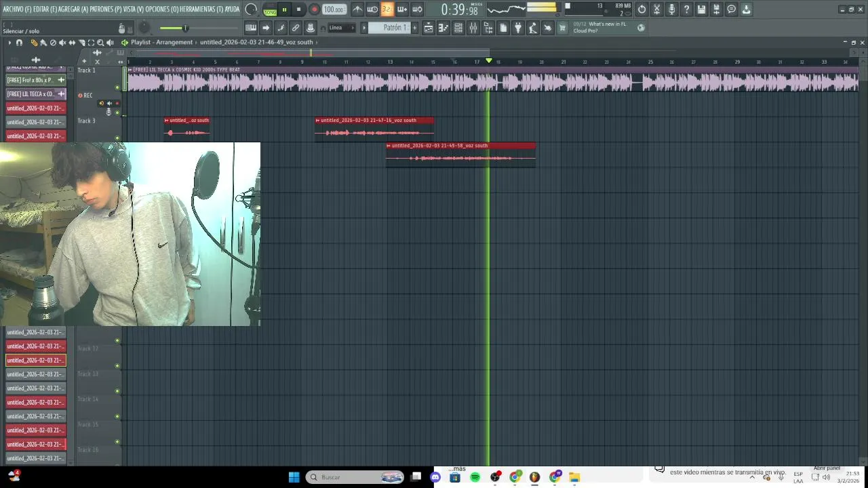
Task: Add a new pattern with the plus button
Action: pyautogui.click(x=414, y=28)
